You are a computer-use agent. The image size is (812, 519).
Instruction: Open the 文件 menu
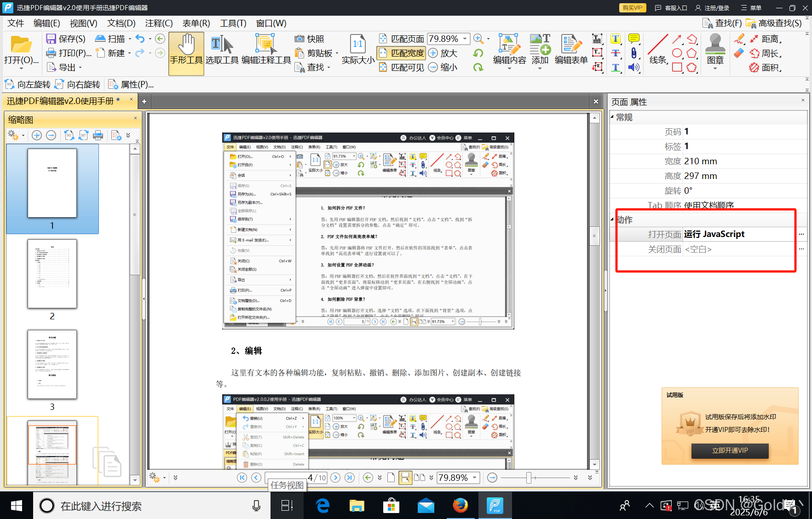pyautogui.click(x=16, y=23)
